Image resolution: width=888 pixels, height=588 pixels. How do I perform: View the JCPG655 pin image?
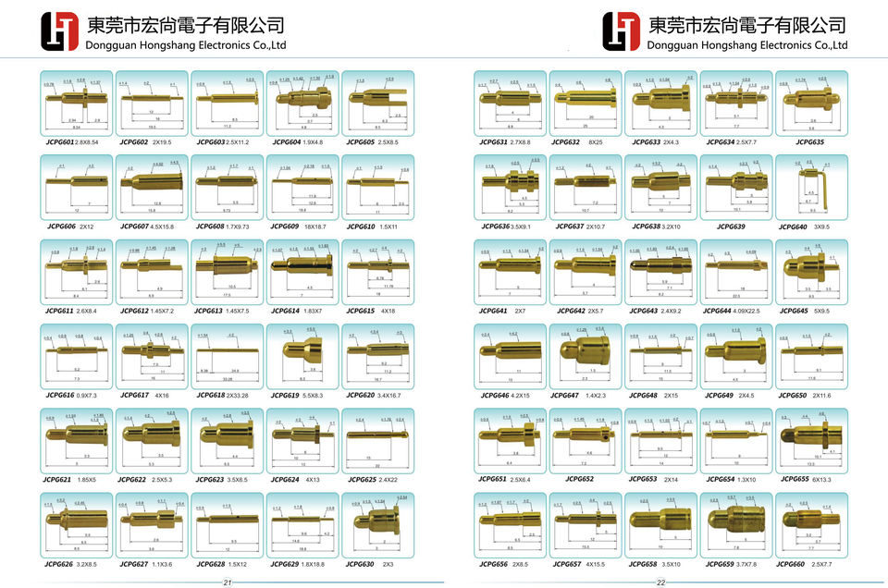(x=811, y=441)
